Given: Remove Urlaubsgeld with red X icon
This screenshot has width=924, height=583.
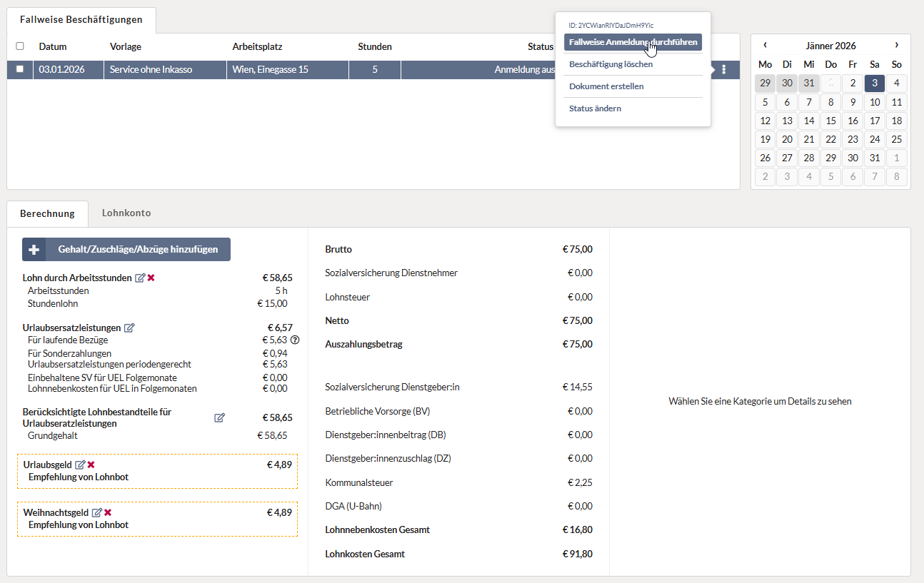Looking at the screenshot, I should [x=91, y=465].
